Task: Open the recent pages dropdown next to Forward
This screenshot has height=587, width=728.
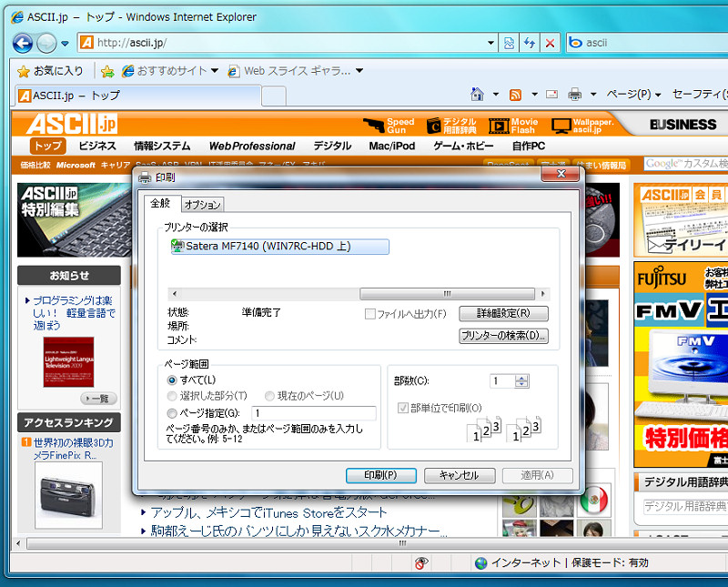Action: [65, 44]
